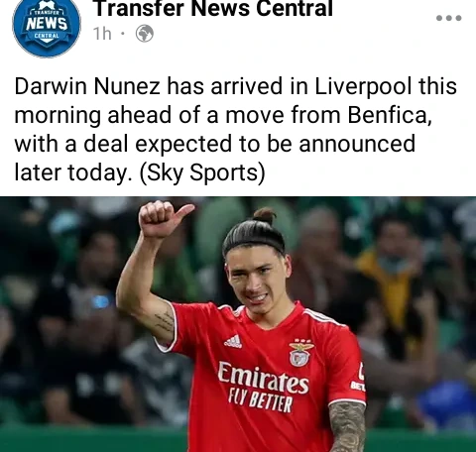Click the Benfica crest on the jersey
Image resolution: width=476 pixels, height=452 pixels.
tap(300, 353)
